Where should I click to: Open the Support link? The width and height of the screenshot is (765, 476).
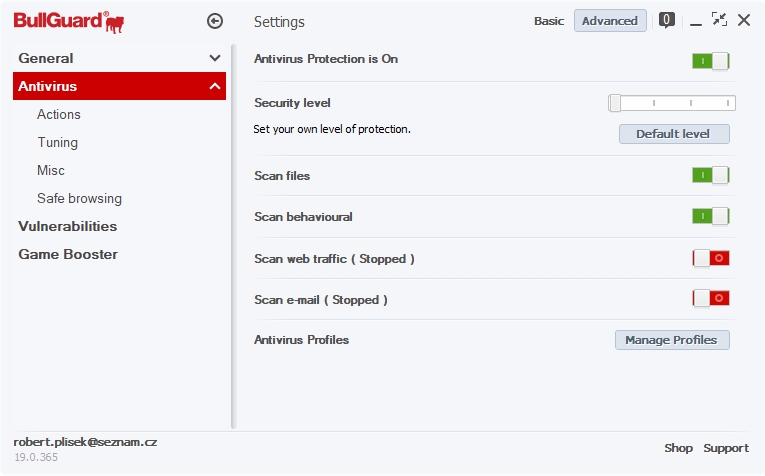pos(726,448)
